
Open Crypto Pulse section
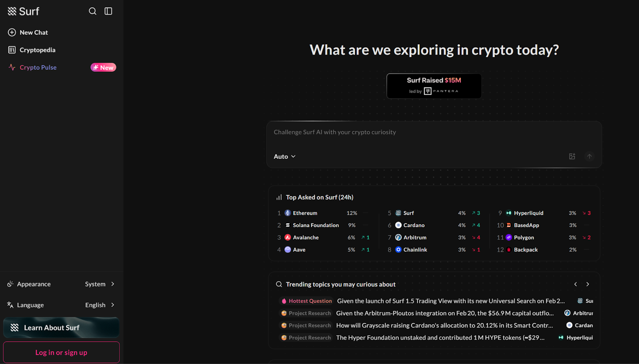(x=32, y=67)
